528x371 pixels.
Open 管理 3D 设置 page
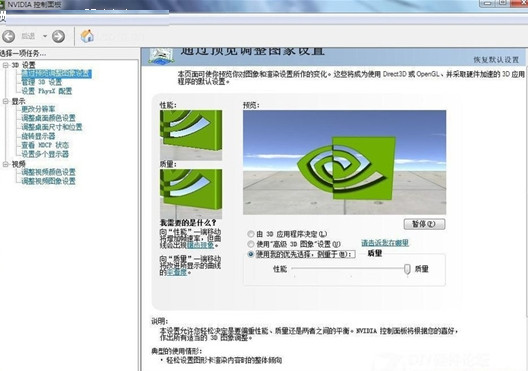[x=41, y=82]
